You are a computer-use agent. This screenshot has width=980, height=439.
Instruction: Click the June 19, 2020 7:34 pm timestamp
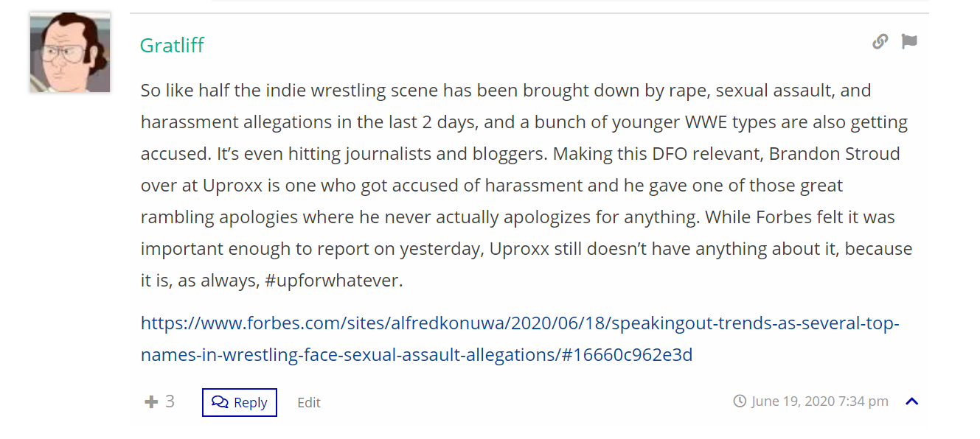pos(820,401)
